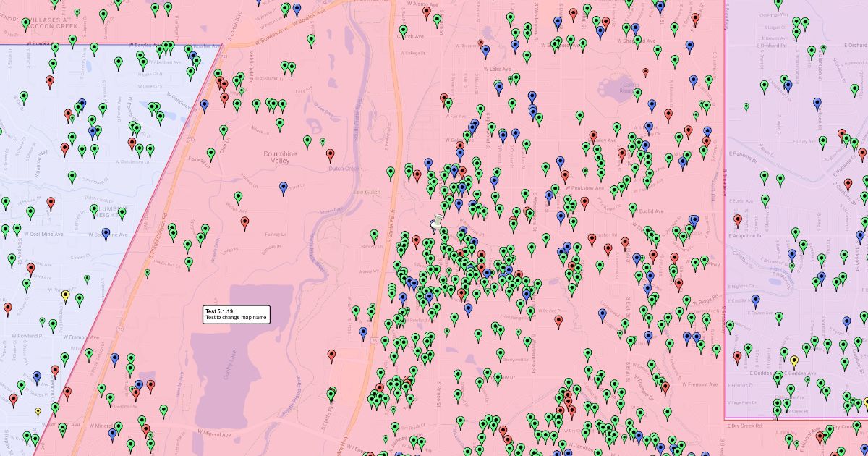Click the small yellow pin below W Geddes Ave left

pyautogui.click(x=38, y=412)
